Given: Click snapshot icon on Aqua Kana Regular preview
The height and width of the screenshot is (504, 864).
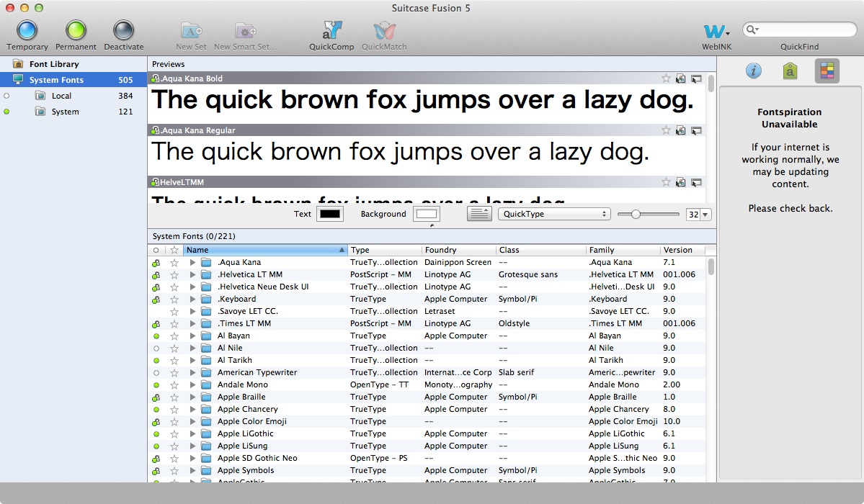Looking at the screenshot, I should [681, 130].
